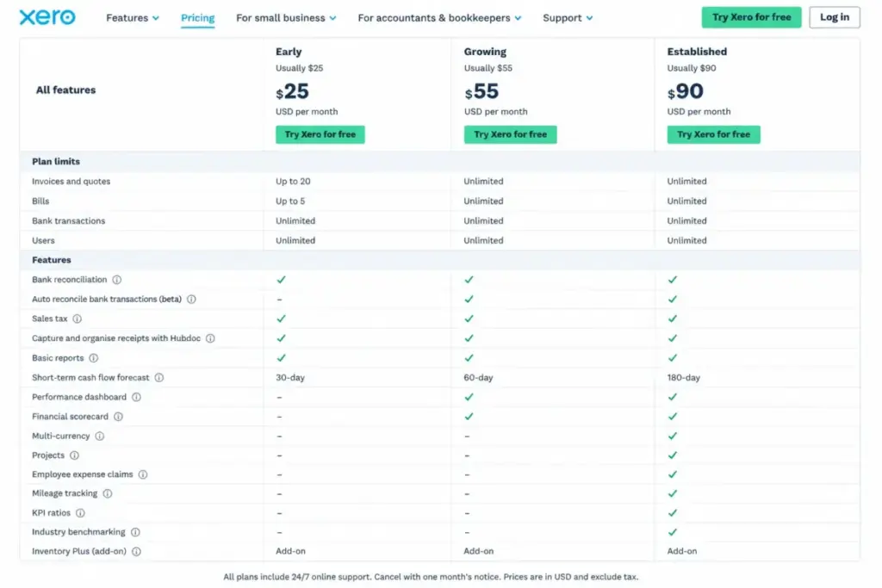Select the Established plan heading
The width and height of the screenshot is (882, 588).
697,52
